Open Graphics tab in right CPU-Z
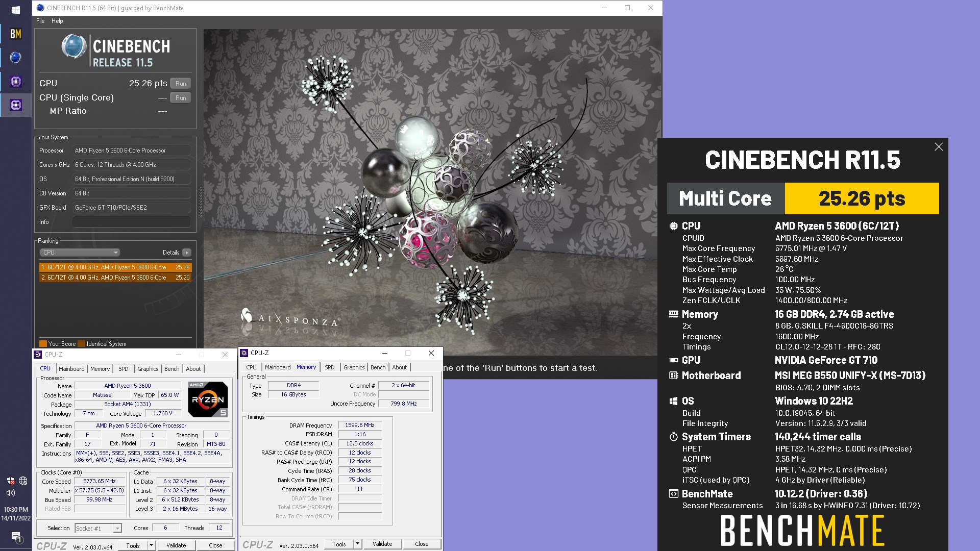Image resolution: width=980 pixels, height=551 pixels. point(354,367)
